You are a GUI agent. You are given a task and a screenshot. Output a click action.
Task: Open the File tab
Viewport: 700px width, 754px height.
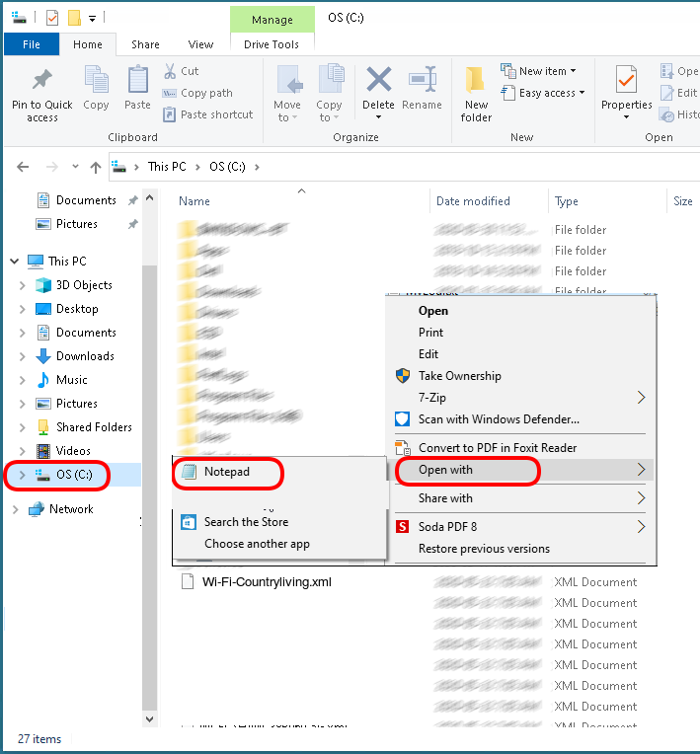point(32,44)
